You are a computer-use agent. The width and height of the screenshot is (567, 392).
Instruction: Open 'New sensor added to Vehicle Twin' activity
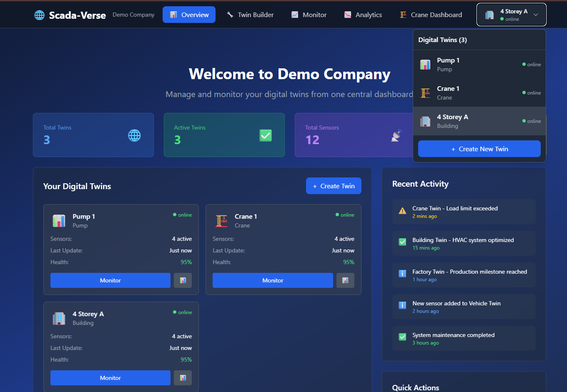point(464,307)
